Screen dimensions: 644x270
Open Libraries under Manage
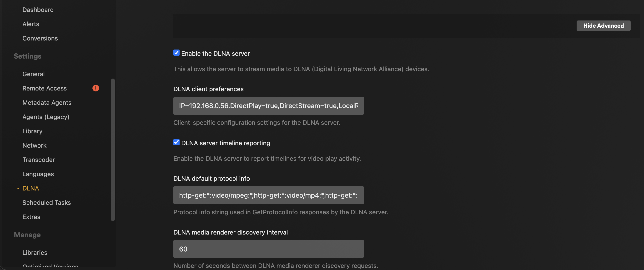pyautogui.click(x=35, y=252)
